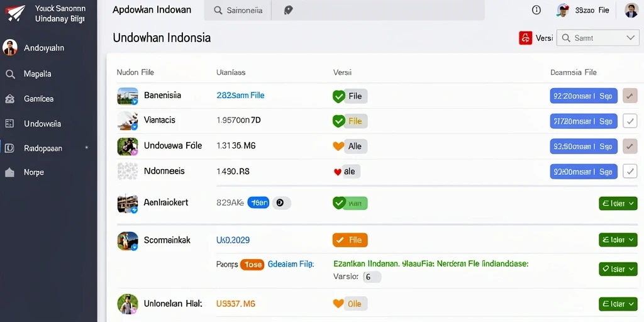644x322 pixels.
Task: Click the info circle icon in top bar
Action: coord(536,10)
